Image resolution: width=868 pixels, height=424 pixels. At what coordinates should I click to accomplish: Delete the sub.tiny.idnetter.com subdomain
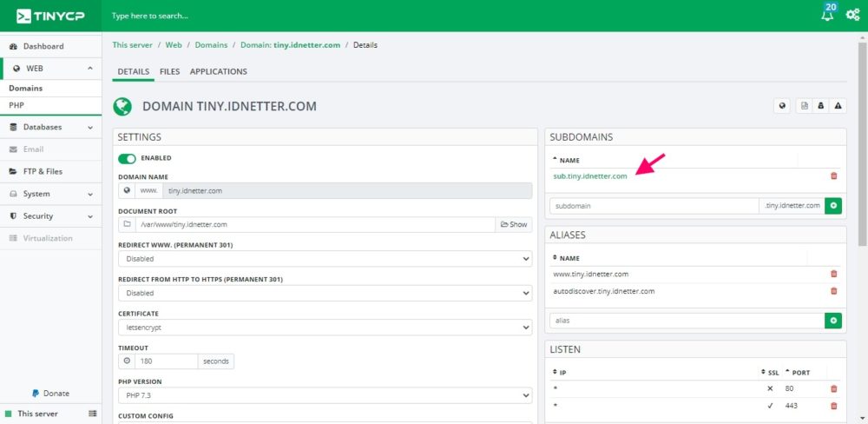click(833, 176)
